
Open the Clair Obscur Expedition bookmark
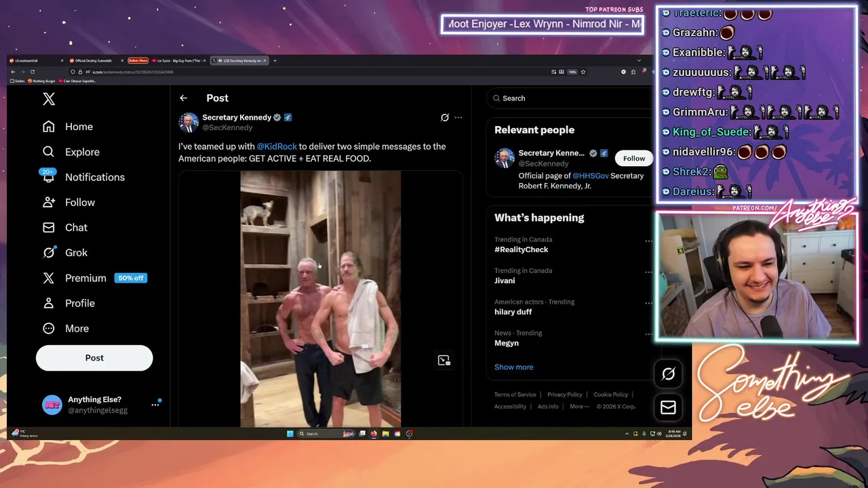pos(77,81)
